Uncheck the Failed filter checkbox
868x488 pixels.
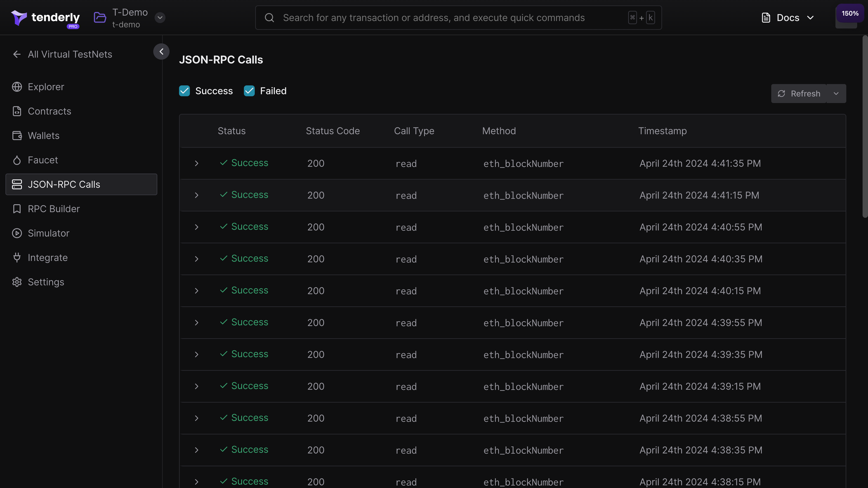coord(249,91)
